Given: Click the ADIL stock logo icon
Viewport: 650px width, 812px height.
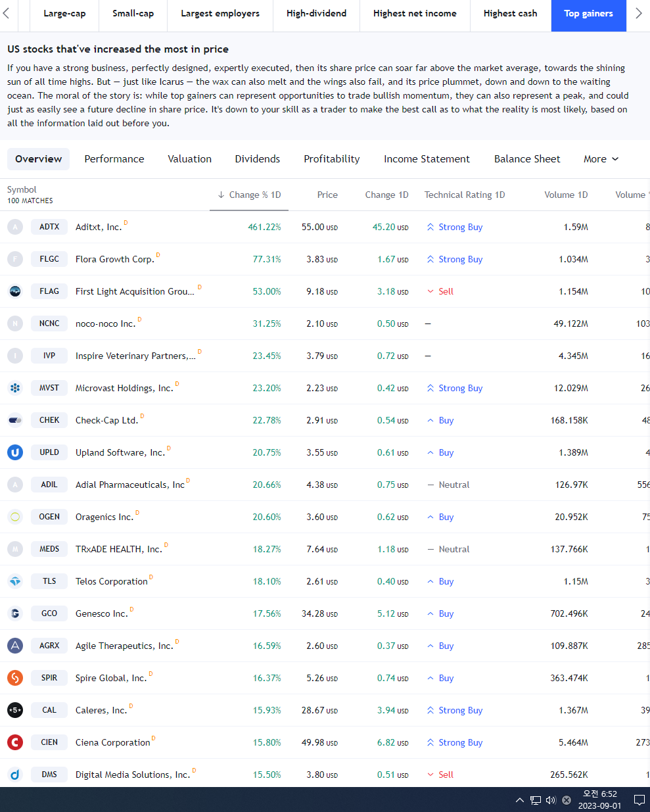Looking at the screenshot, I should coord(15,485).
